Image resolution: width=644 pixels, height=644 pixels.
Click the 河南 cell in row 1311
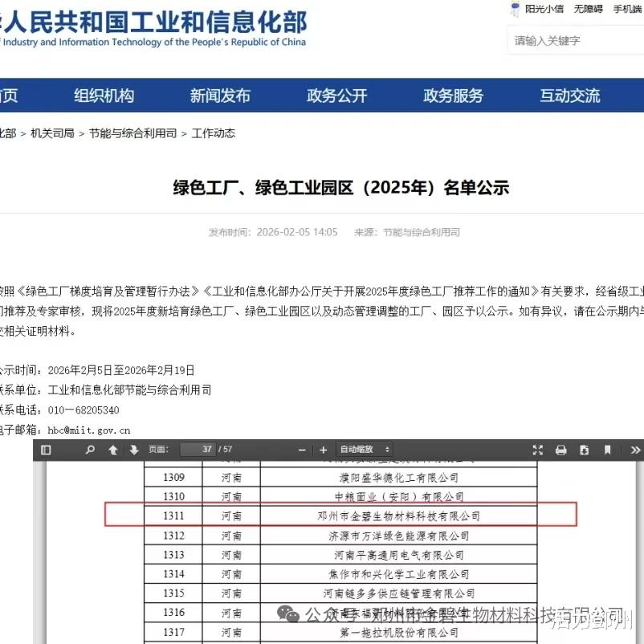click(231, 516)
